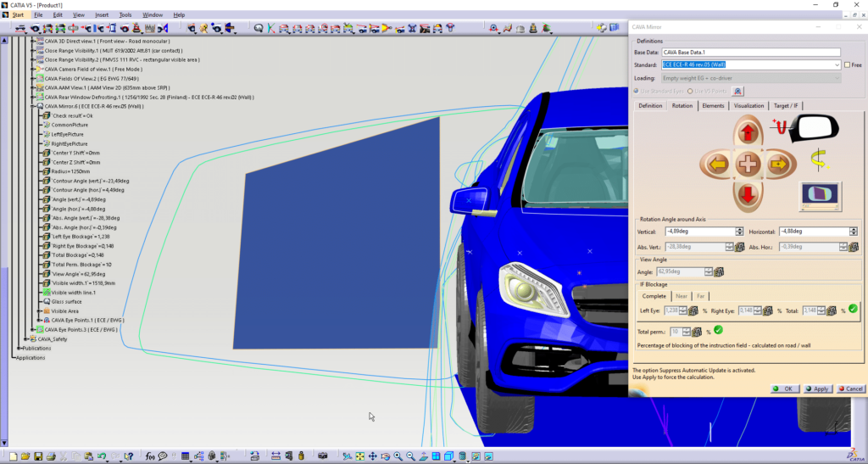The height and width of the screenshot is (464, 868).
Task: Click the center plus rotation button
Action: [x=748, y=164]
